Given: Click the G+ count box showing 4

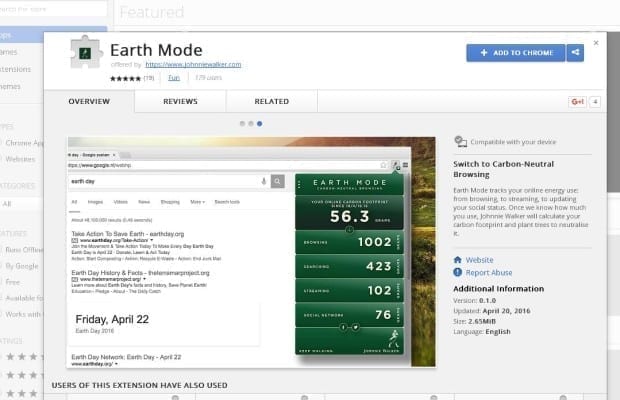Looking at the screenshot, I should tap(595, 102).
